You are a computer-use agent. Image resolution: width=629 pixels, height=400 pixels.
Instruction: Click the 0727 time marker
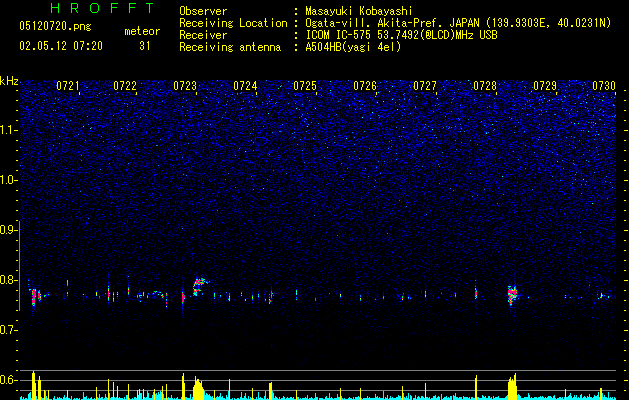[x=425, y=85]
